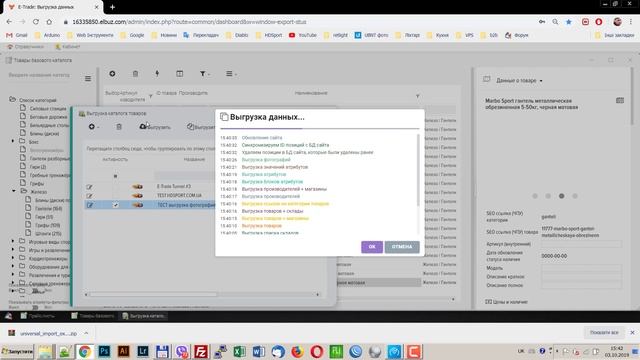Switch to the Товары базового taskbar tab
Viewport: 640px width, 360px height.
coord(93,316)
